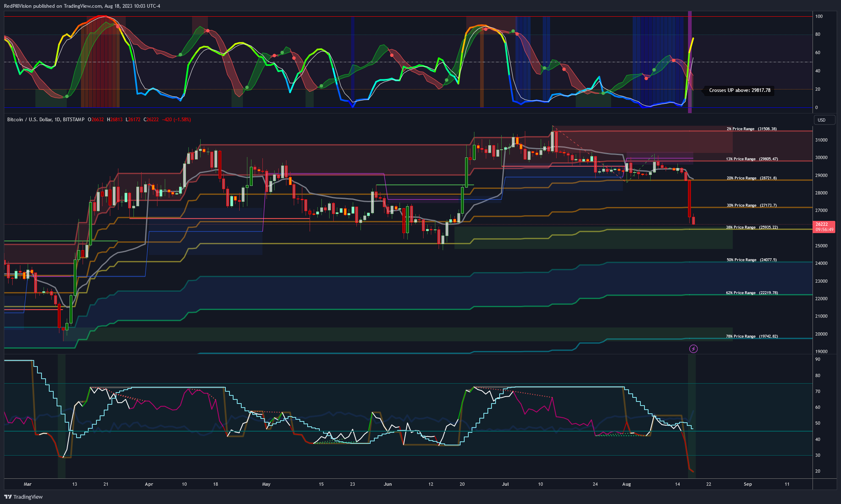
Task: Click the '38% Price Range (25935.22)' label
Action: pos(752,227)
